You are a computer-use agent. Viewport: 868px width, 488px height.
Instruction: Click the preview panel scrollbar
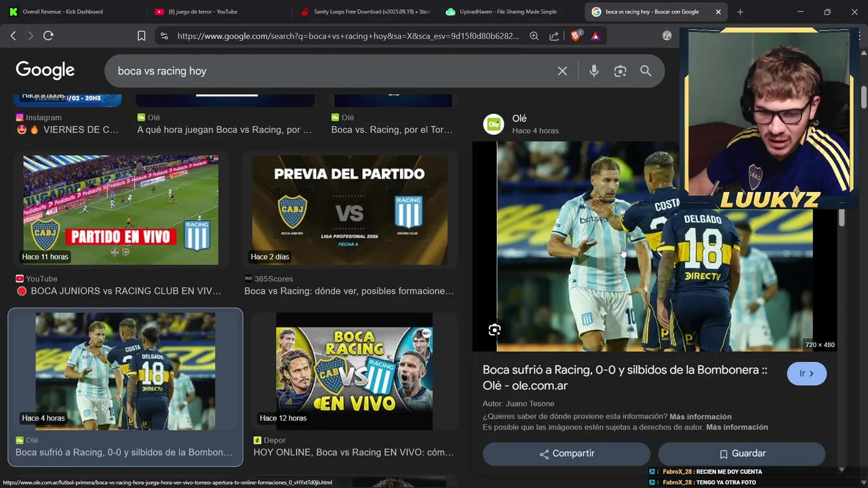[842, 217]
